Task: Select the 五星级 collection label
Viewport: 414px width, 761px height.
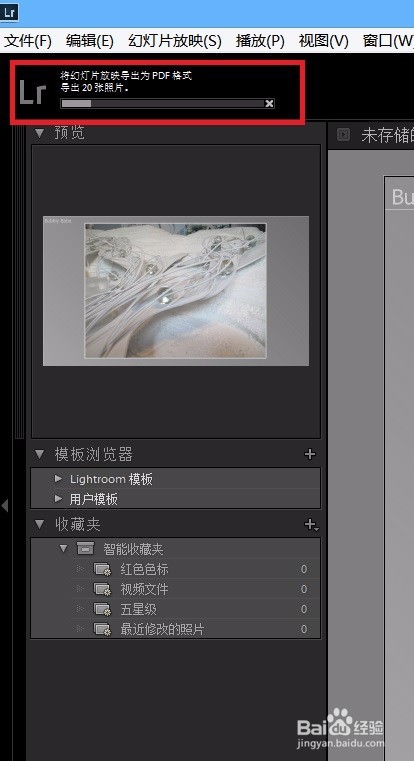Action: pyautogui.click(x=138, y=609)
